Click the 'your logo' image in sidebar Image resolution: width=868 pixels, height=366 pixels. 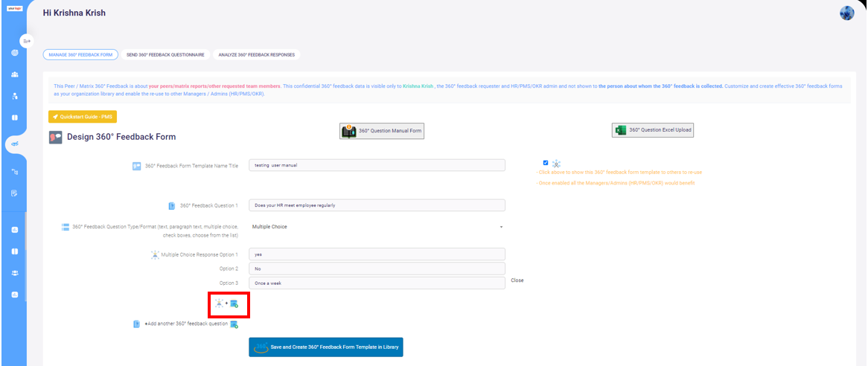coord(14,9)
